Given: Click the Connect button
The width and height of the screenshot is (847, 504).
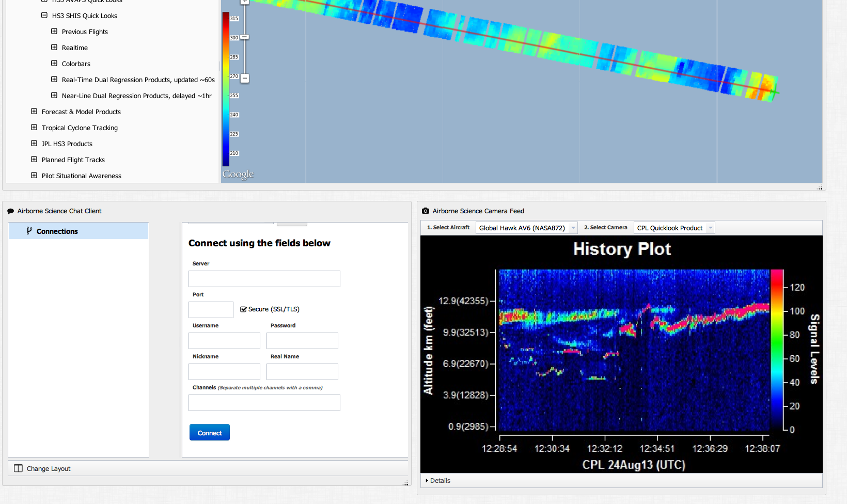Looking at the screenshot, I should point(210,433).
